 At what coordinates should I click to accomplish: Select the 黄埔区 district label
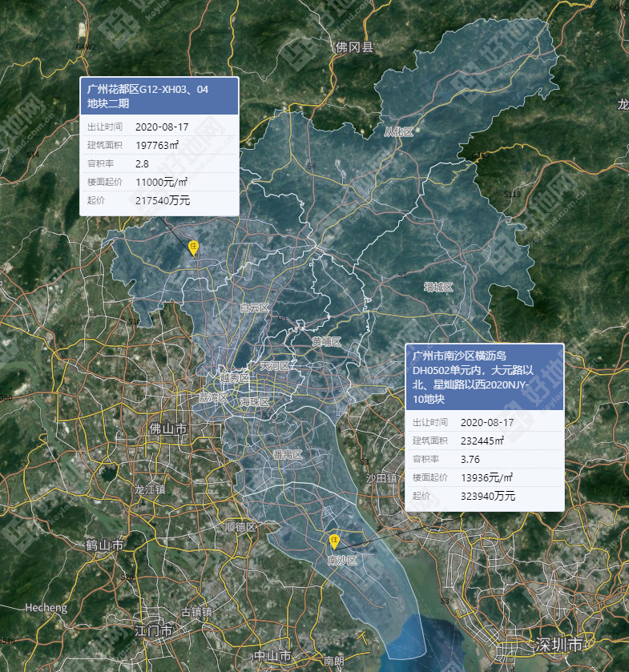(x=327, y=342)
